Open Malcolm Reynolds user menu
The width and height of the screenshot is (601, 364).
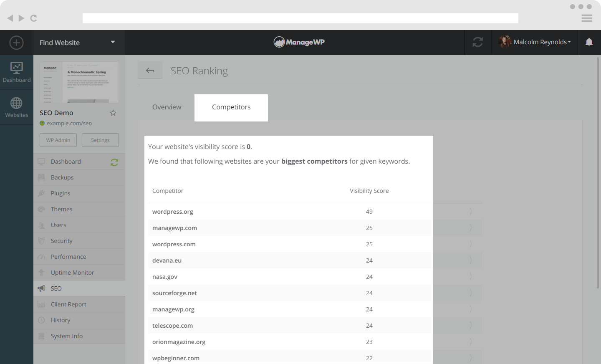pos(535,42)
